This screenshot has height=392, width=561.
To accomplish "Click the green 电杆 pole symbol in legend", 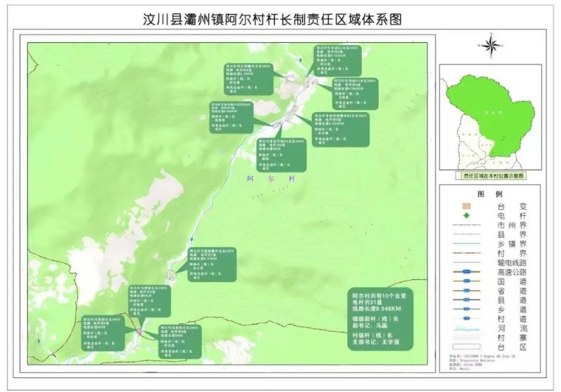I will 466,216.
